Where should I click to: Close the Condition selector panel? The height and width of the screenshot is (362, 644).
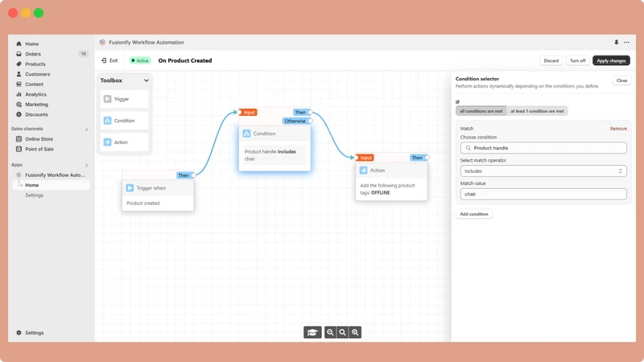tap(621, 80)
